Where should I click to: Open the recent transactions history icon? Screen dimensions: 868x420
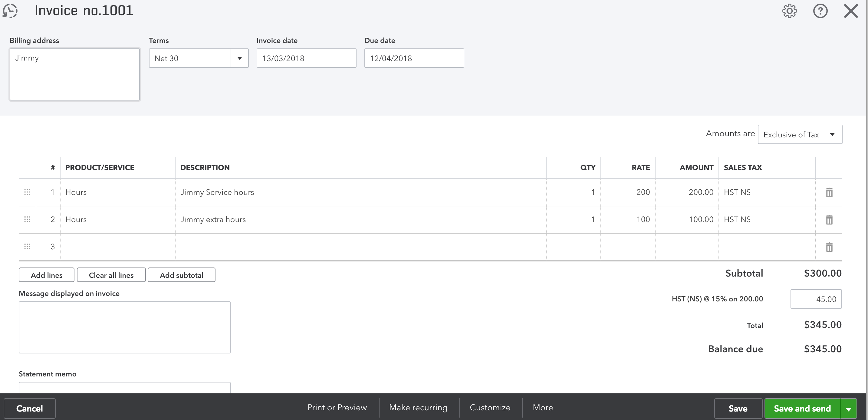tap(10, 11)
